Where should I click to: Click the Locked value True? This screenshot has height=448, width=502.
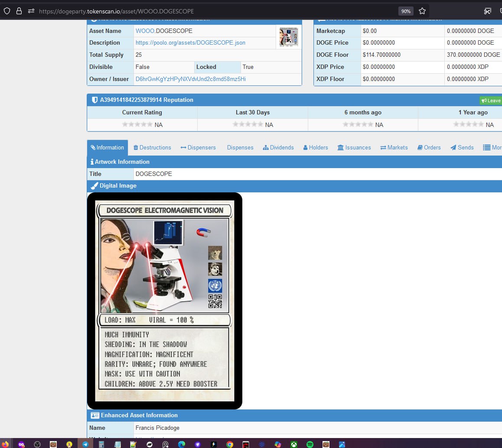coord(248,67)
